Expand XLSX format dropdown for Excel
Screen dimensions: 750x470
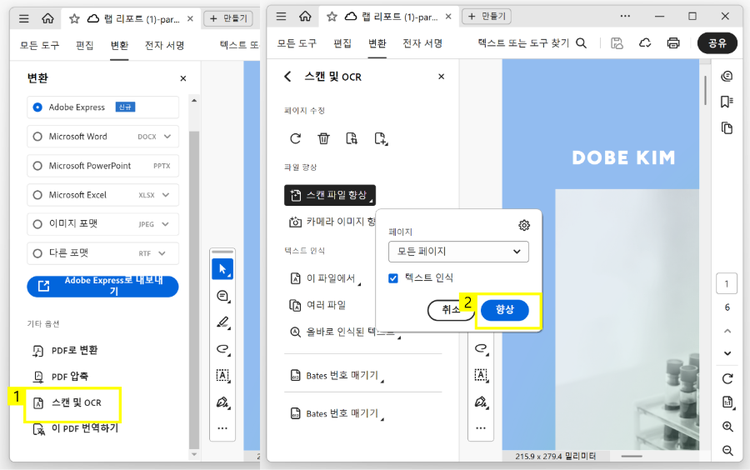166,195
